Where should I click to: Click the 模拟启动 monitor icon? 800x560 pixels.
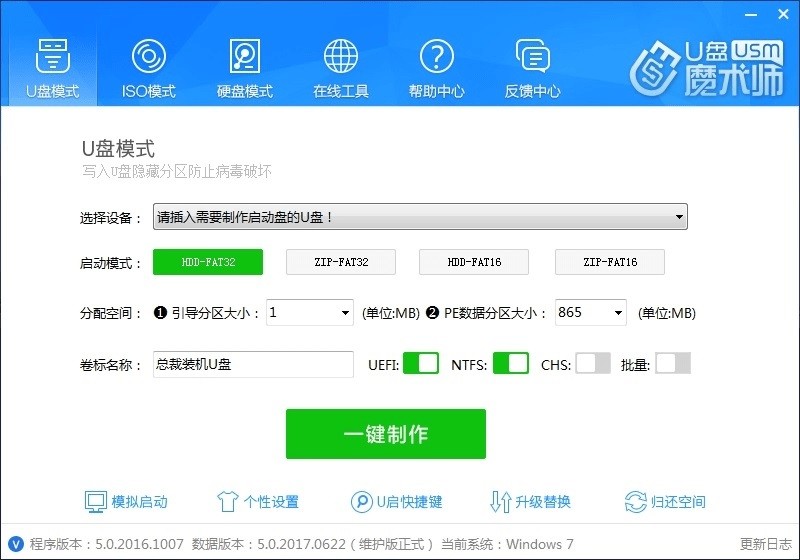[96, 501]
